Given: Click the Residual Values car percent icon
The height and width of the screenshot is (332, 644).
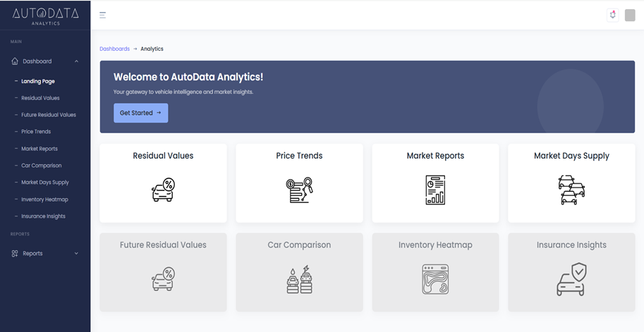Looking at the screenshot, I should point(163,190).
